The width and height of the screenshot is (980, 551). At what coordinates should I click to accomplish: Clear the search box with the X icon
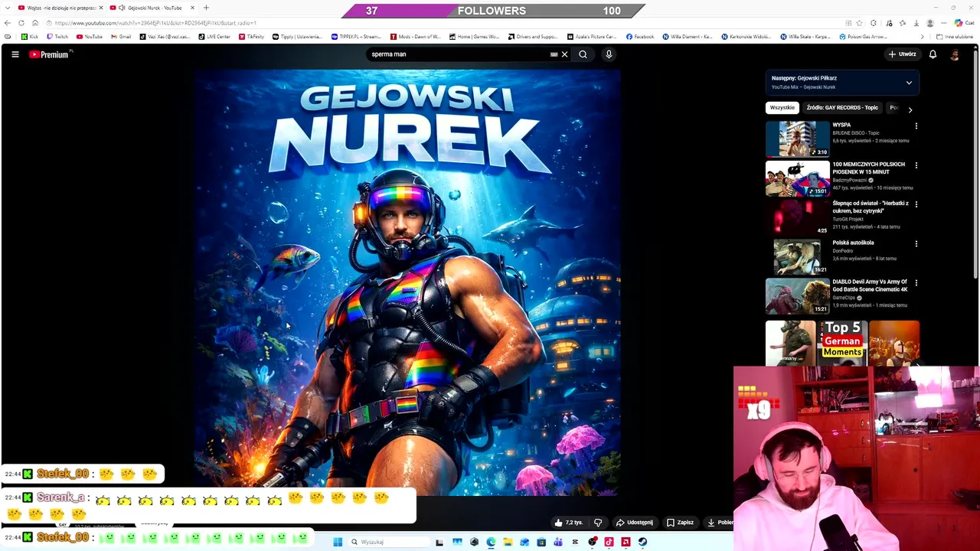tap(564, 54)
